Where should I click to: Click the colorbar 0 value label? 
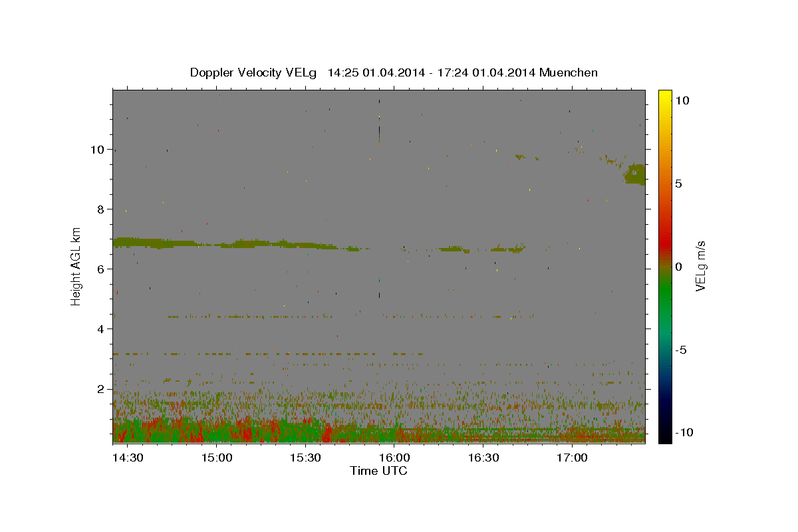(x=679, y=267)
